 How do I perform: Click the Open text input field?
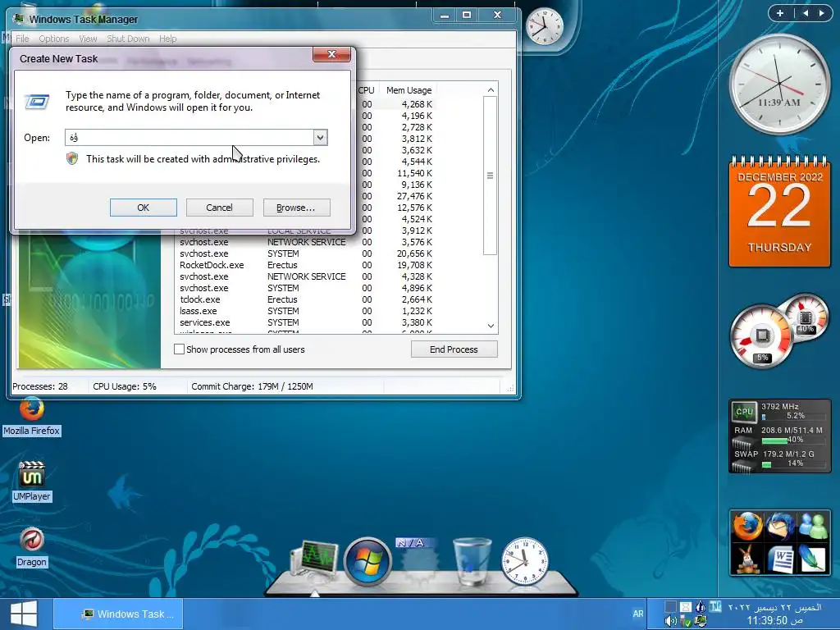pos(189,138)
